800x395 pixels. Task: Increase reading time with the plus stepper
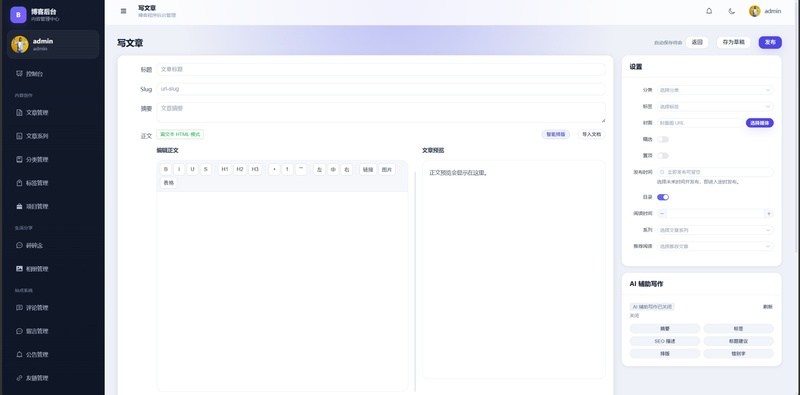coord(768,213)
